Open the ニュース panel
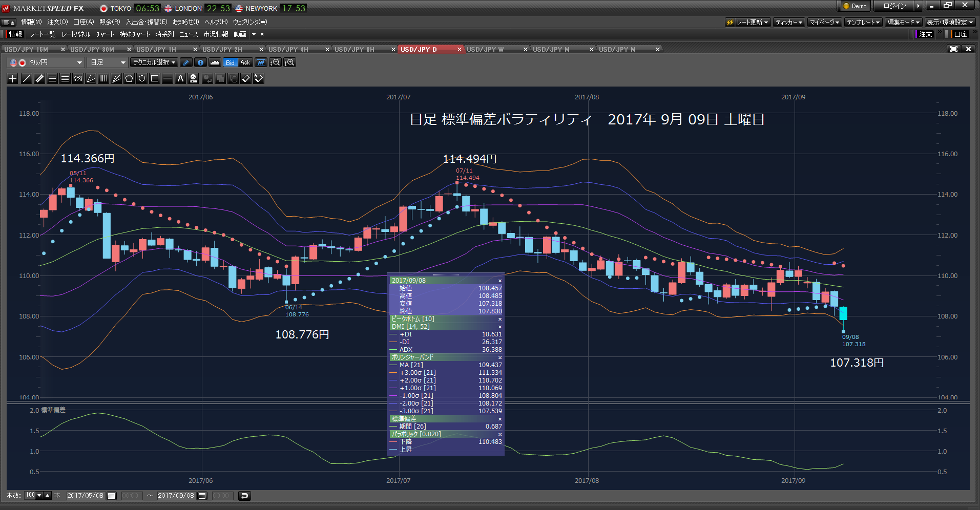This screenshot has width=980, height=510. point(189,34)
